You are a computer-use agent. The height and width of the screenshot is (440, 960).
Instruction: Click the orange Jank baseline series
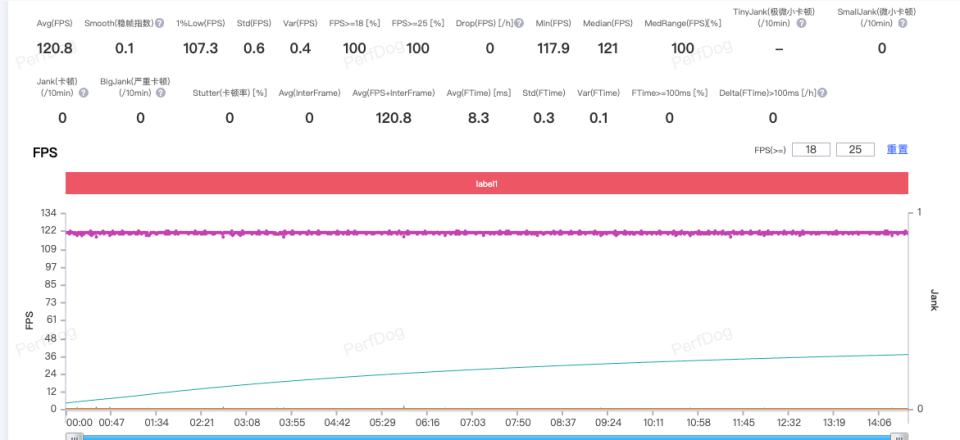487,408
